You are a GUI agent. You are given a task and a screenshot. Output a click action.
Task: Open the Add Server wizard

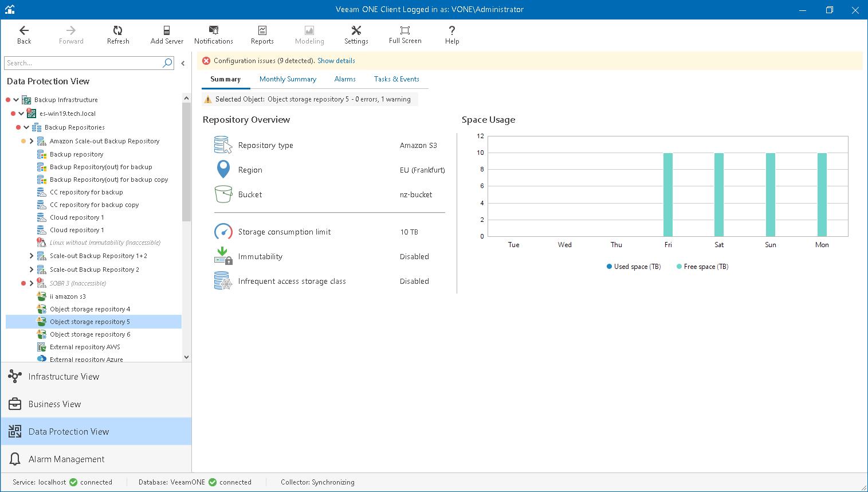167,35
